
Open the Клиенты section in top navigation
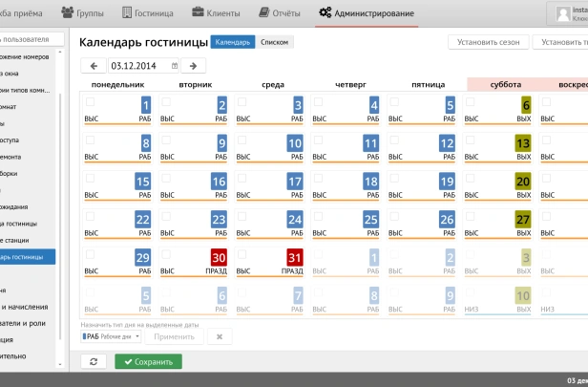click(219, 13)
